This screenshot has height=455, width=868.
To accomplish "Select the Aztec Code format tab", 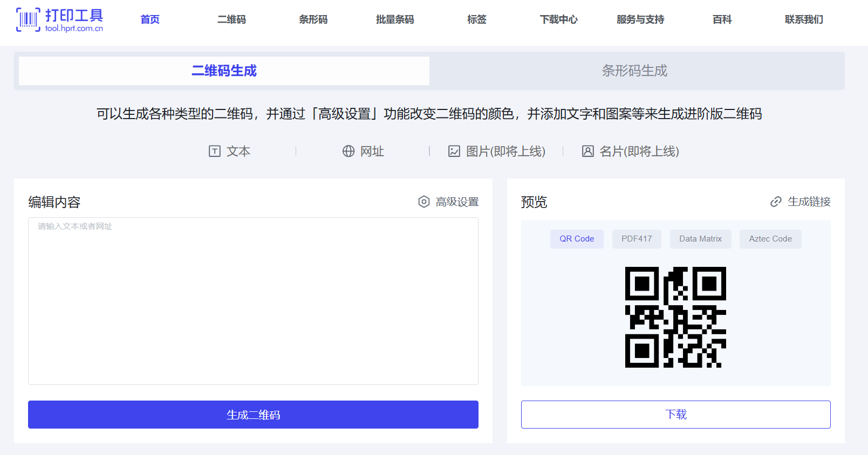I will click(x=770, y=239).
